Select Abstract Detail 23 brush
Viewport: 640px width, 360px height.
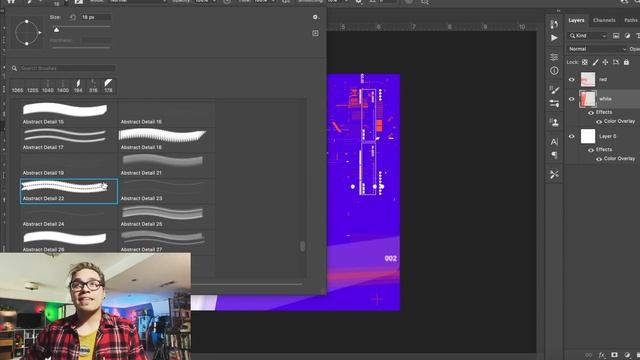coord(167,191)
